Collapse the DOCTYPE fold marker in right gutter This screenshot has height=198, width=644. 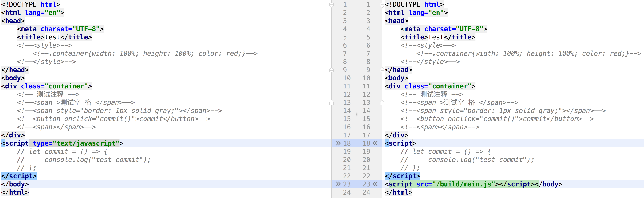382,5
